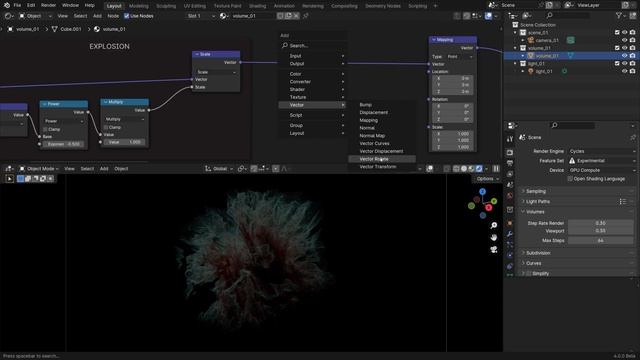Viewport: 640px width, 360px height.
Task: Open the viewport Object menu
Action: point(121,169)
